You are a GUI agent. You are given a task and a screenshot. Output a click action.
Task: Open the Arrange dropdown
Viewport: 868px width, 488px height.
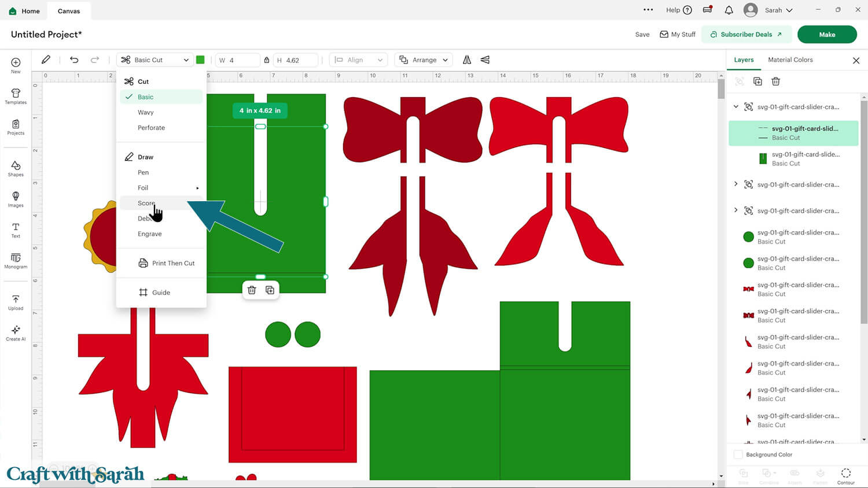pos(424,60)
